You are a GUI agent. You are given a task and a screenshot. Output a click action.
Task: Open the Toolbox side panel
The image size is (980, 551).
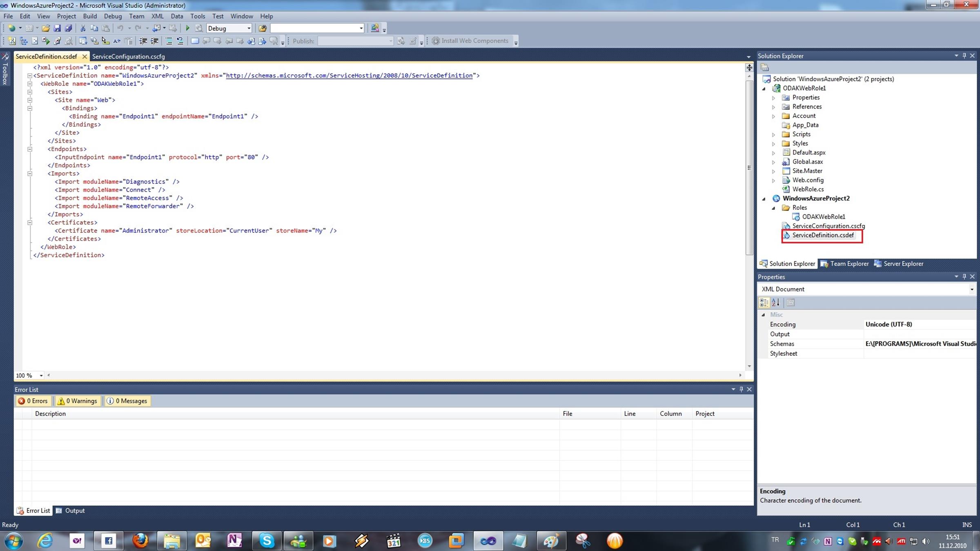pyautogui.click(x=5, y=69)
